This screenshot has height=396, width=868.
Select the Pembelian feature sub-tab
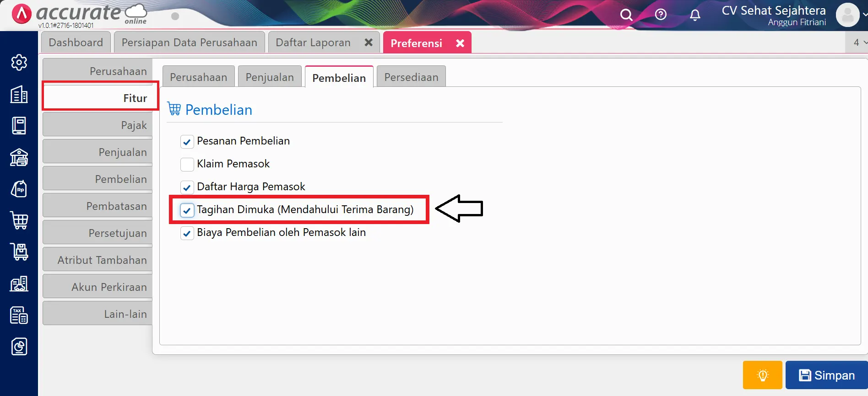pyautogui.click(x=339, y=77)
